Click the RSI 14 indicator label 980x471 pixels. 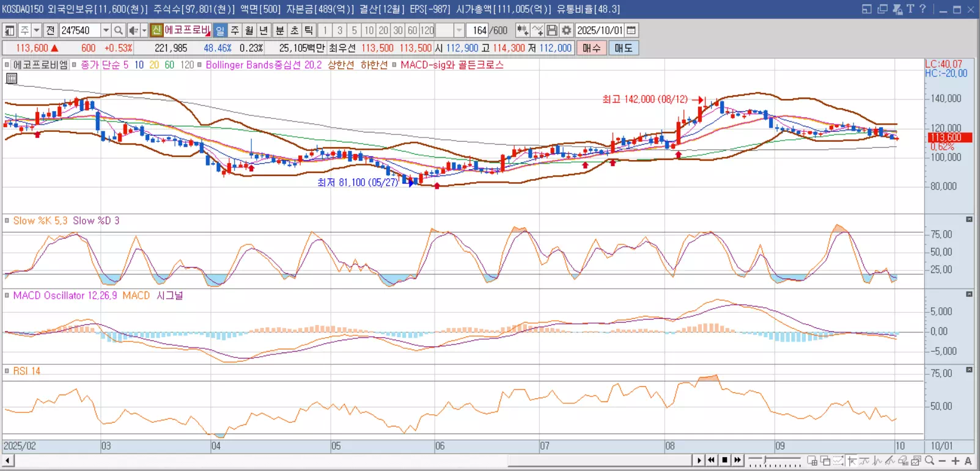[26, 371]
